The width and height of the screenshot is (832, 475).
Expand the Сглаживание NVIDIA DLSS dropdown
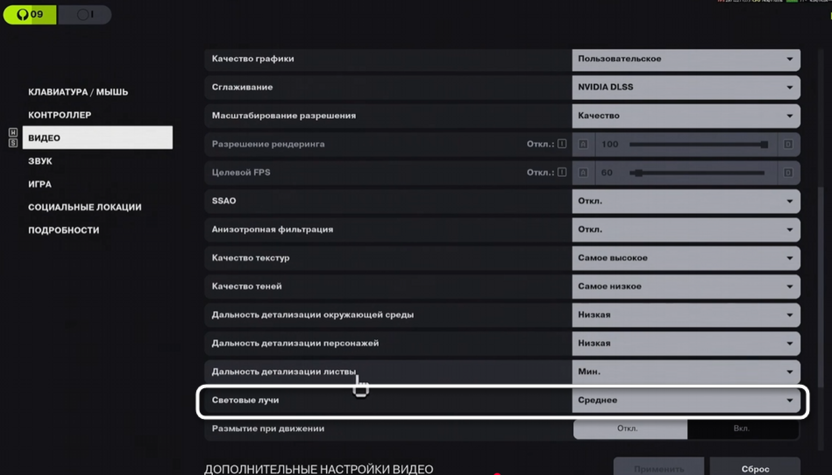pyautogui.click(x=686, y=87)
